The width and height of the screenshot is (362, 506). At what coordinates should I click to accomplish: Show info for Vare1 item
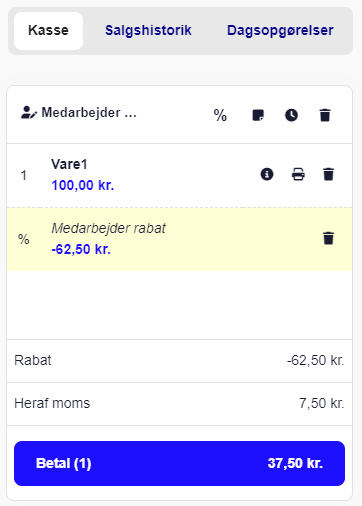pos(267,174)
